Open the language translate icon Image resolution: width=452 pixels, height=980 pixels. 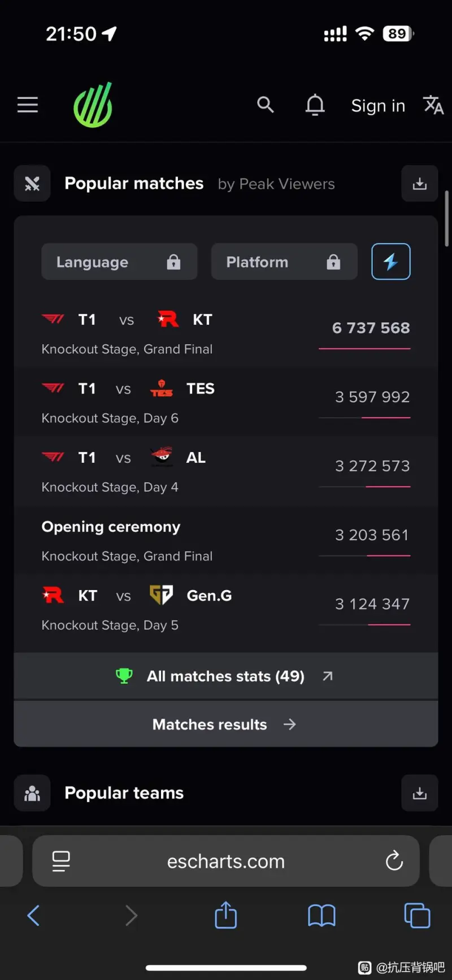tap(433, 105)
